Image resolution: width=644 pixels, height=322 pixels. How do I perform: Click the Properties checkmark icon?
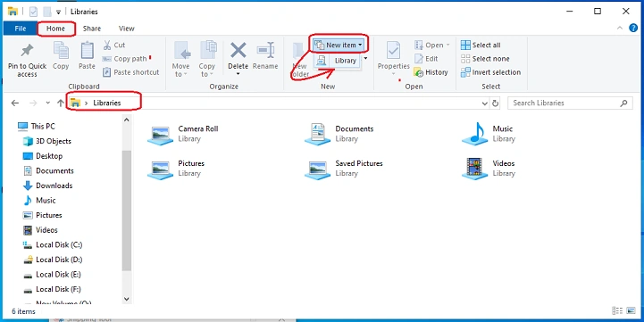click(394, 51)
